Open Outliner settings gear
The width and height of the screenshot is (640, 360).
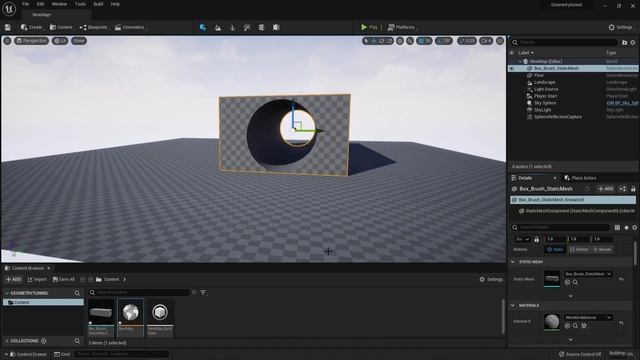[633, 42]
